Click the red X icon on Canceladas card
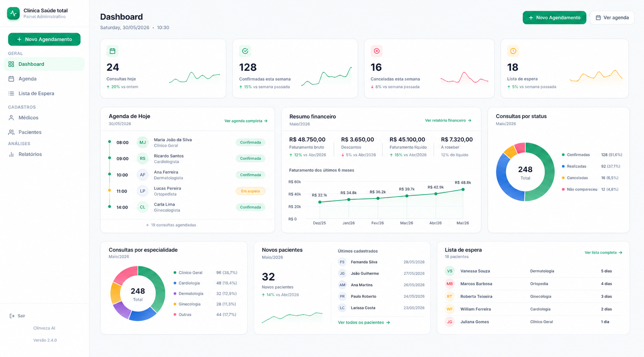Image resolution: width=644 pixels, height=357 pixels. tap(377, 51)
